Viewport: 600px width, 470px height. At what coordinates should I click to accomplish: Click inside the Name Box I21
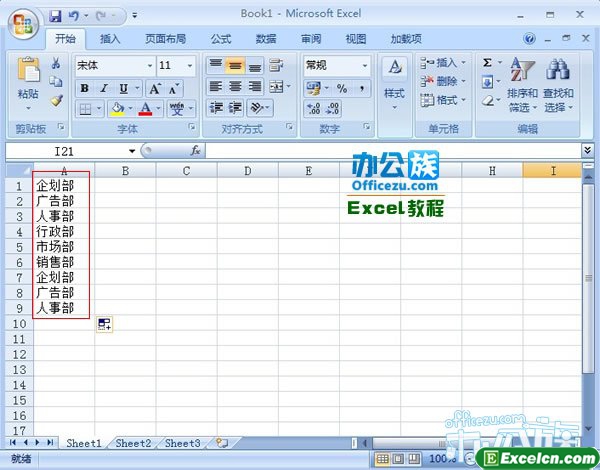click(64, 151)
